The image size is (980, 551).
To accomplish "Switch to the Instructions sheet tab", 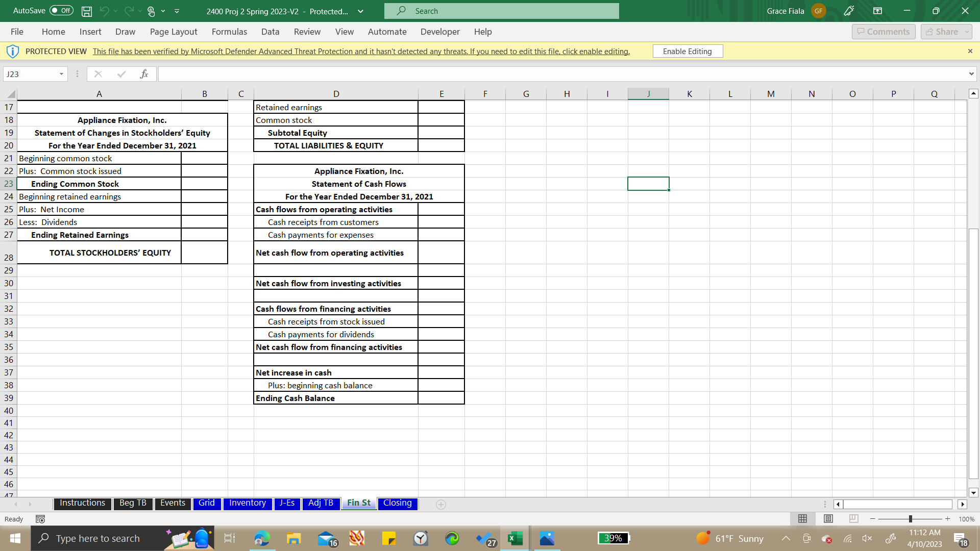I will tap(82, 503).
